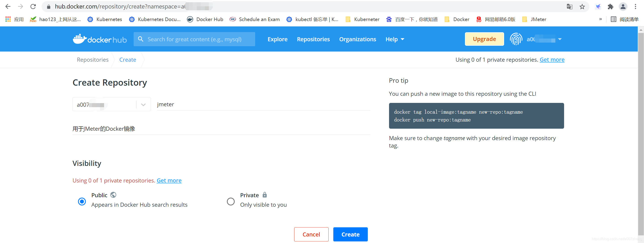644x243 pixels.
Task: Go to the Explore nav item
Action: [x=277, y=39]
